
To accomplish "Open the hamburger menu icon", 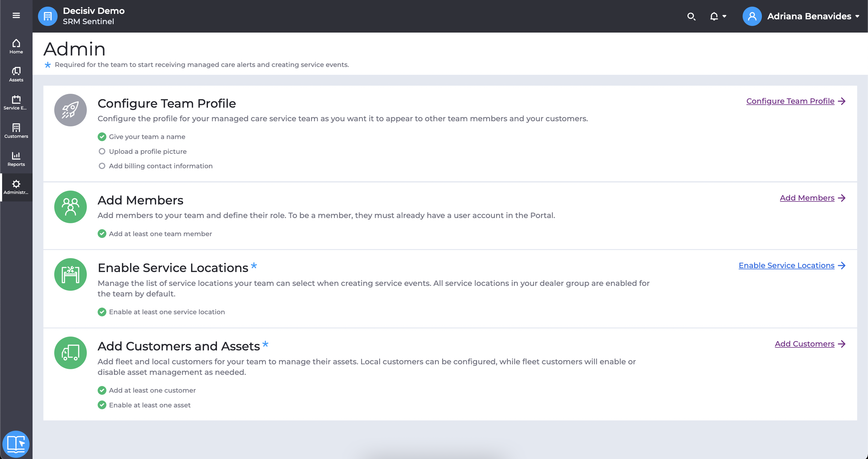I will 16,15.
